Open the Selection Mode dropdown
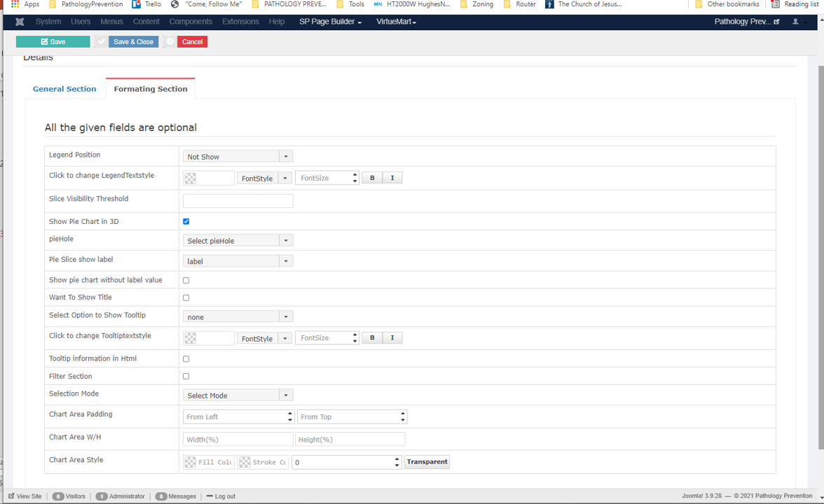Viewport: 824px width, 504px height. tap(238, 395)
